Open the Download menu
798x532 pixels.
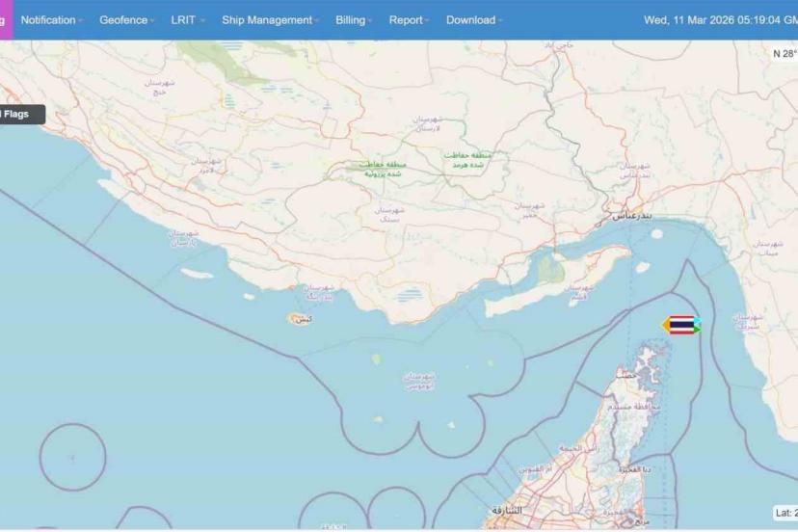[473, 19]
